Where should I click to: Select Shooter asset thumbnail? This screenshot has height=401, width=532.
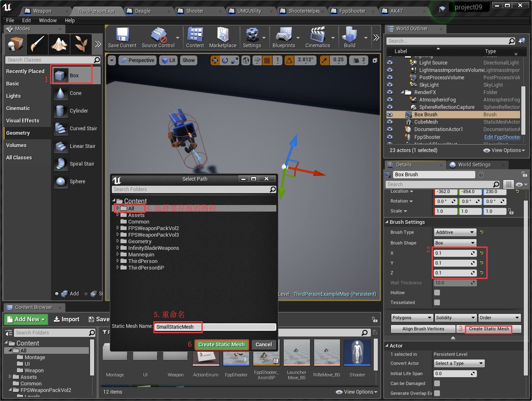[357, 353]
